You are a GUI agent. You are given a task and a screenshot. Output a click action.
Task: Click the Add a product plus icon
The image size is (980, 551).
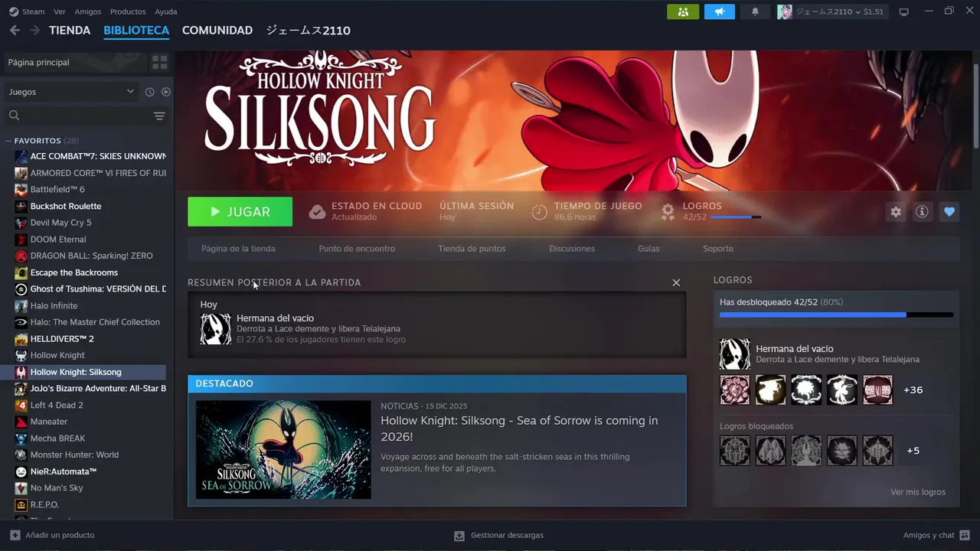click(x=15, y=535)
